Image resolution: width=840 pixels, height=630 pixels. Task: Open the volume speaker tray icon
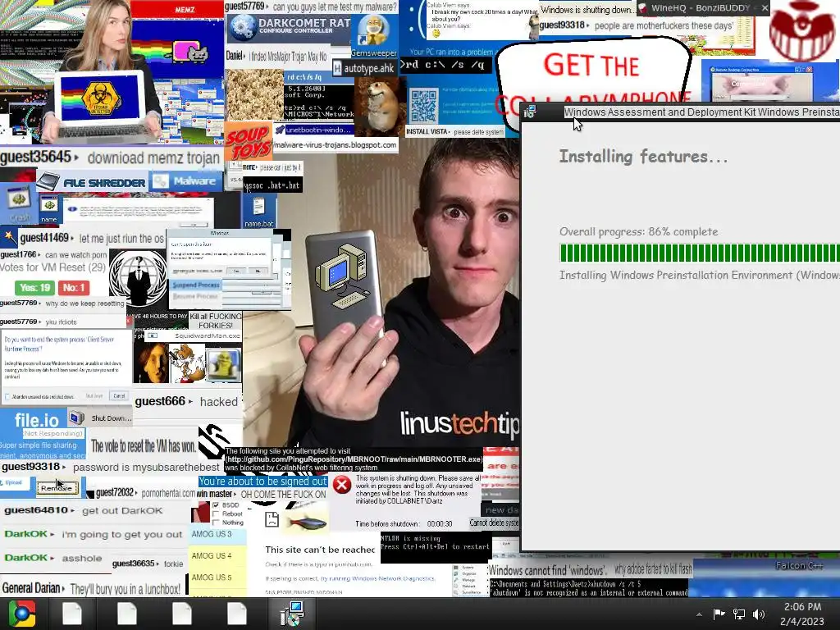coord(759,614)
